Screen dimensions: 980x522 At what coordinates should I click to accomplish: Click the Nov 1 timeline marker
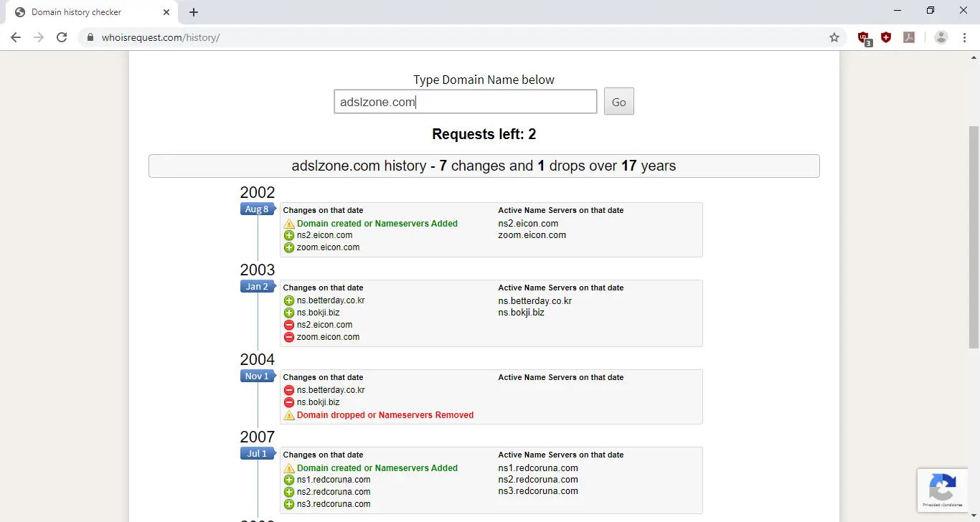point(258,376)
